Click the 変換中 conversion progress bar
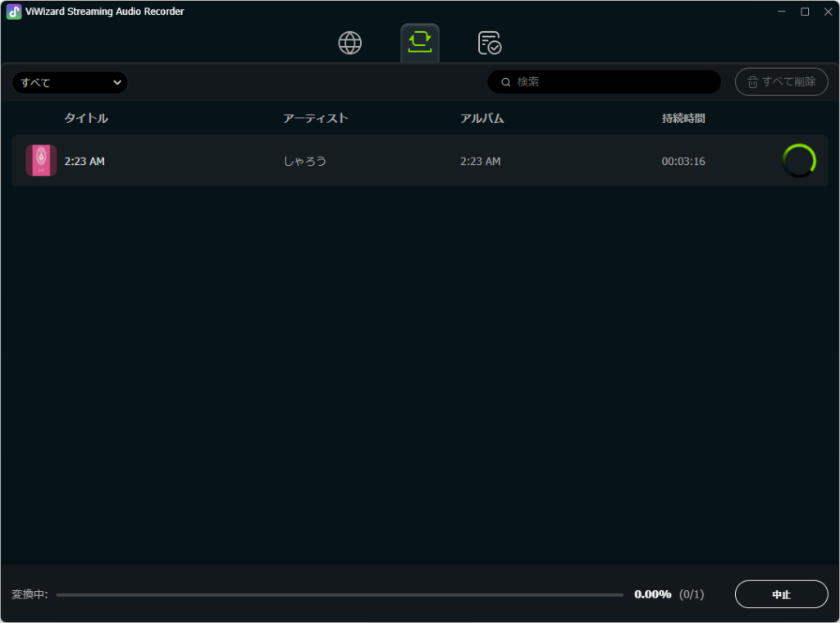 340,594
